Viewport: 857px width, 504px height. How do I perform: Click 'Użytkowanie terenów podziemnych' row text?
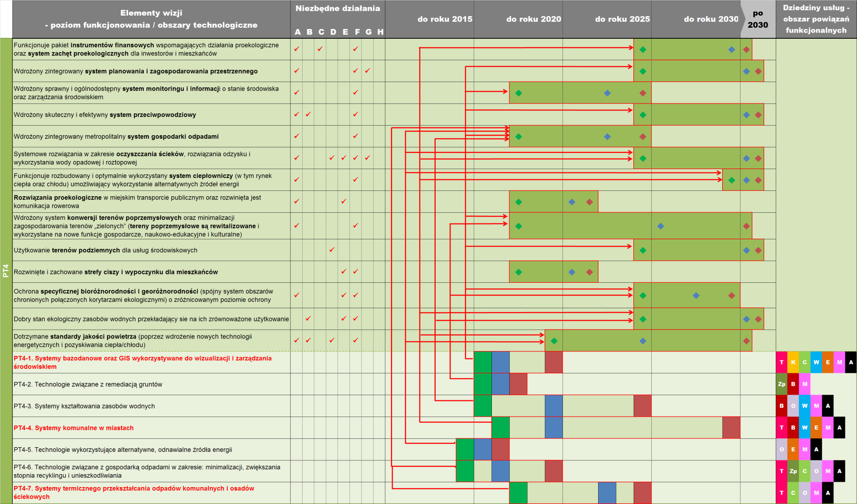click(x=105, y=250)
